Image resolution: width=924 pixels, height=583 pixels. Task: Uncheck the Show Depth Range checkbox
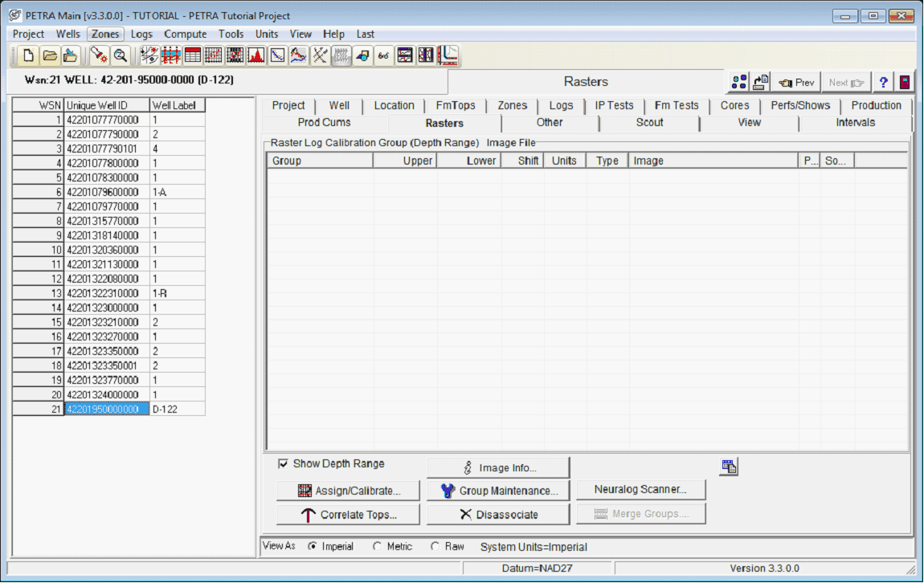click(283, 464)
